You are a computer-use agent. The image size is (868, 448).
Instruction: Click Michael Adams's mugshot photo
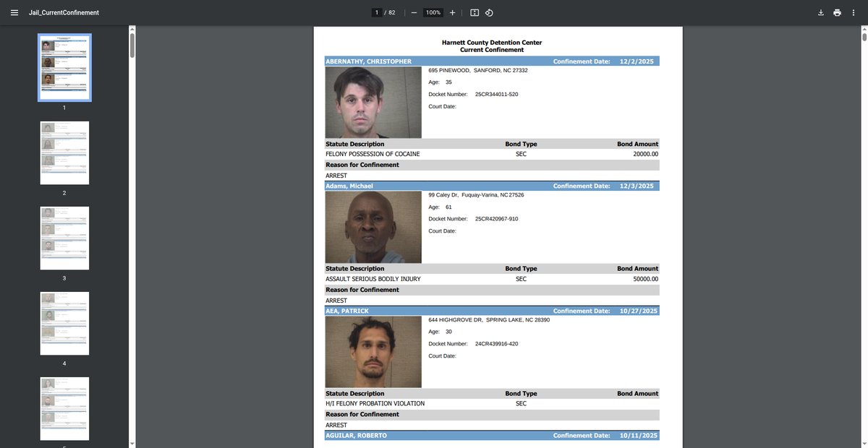[373, 227]
